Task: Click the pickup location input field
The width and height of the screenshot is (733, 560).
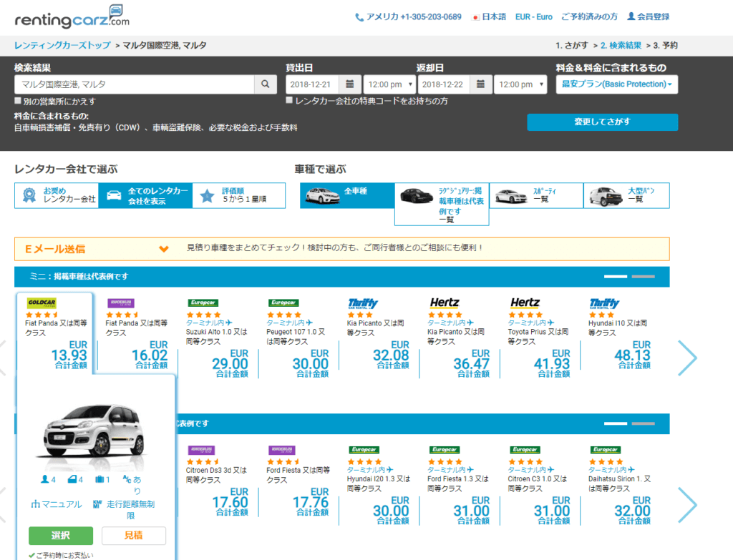Action: click(135, 84)
